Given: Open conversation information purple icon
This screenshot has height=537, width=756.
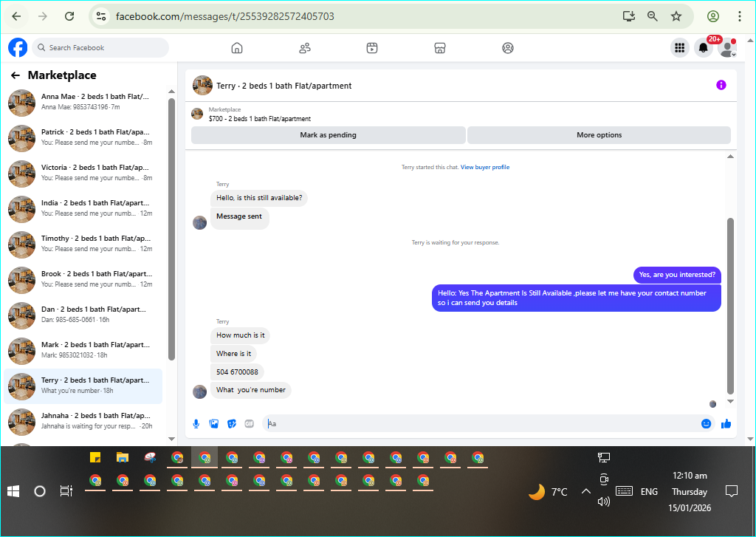Looking at the screenshot, I should (721, 86).
